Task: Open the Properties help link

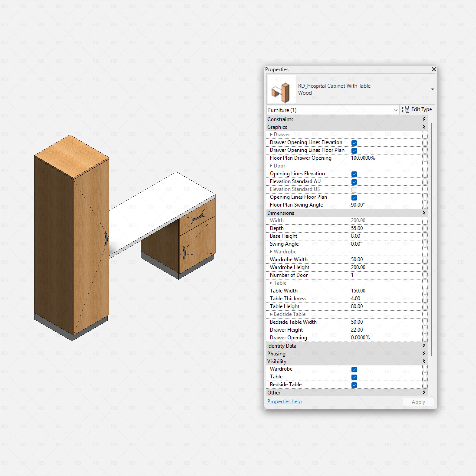Action: (284, 401)
